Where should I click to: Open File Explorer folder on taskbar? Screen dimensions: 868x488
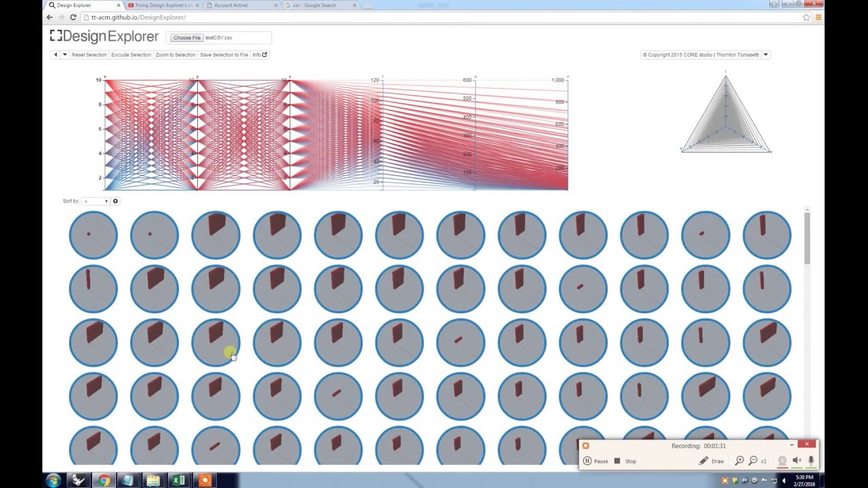(154, 480)
